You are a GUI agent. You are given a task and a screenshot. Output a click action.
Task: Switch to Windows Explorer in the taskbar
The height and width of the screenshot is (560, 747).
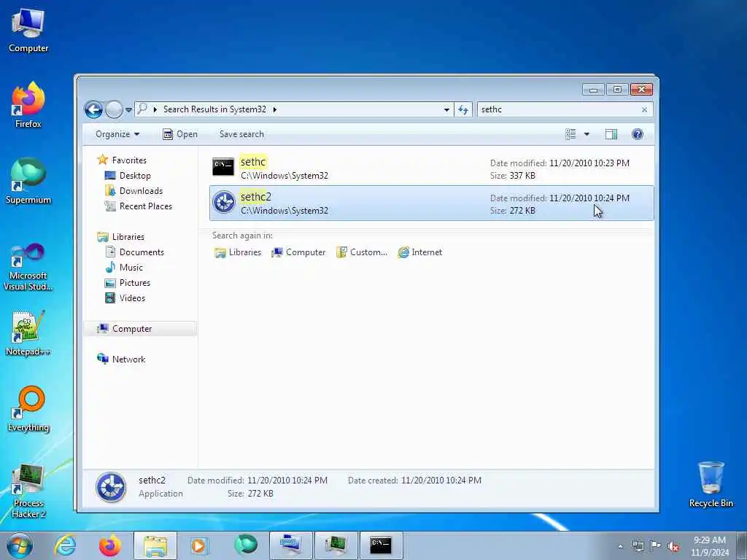[x=155, y=545]
